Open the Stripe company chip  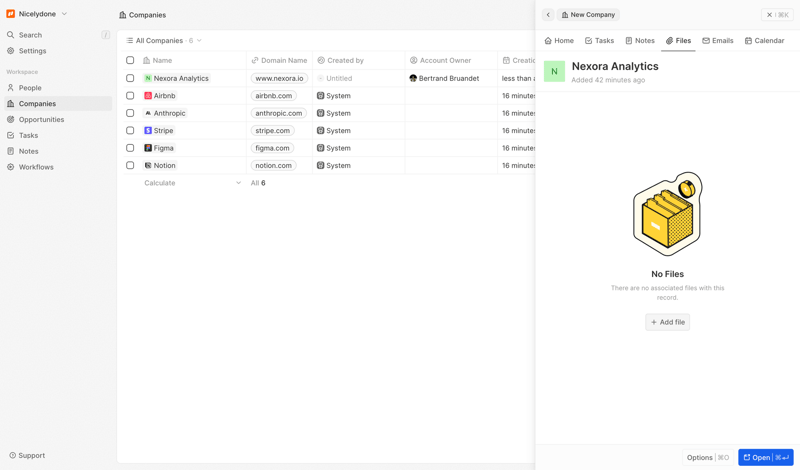click(x=159, y=130)
